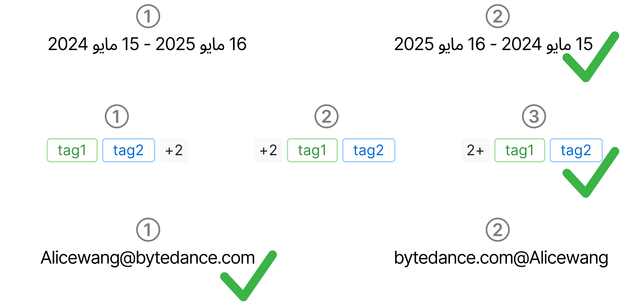Click the circled number 3 icon

pos(534,116)
